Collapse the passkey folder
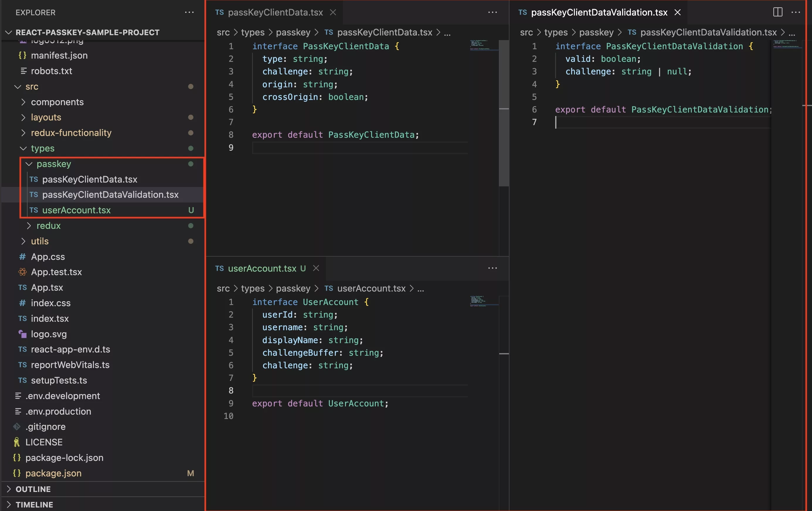Viewport: 812px width, 511px height. click(29, 164)
